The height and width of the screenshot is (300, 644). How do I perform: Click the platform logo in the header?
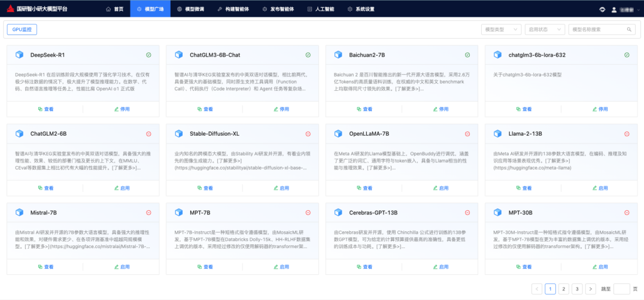pos(10,8)
